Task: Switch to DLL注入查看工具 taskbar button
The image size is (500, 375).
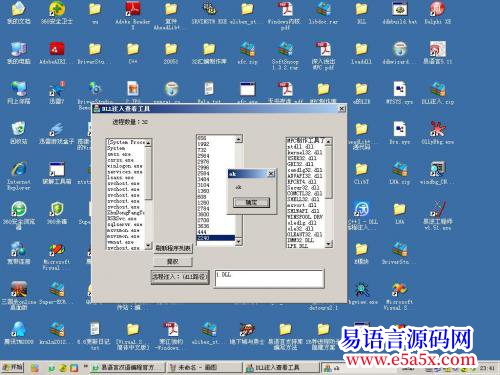Action: pyautogui.click(x=281, y=367)
